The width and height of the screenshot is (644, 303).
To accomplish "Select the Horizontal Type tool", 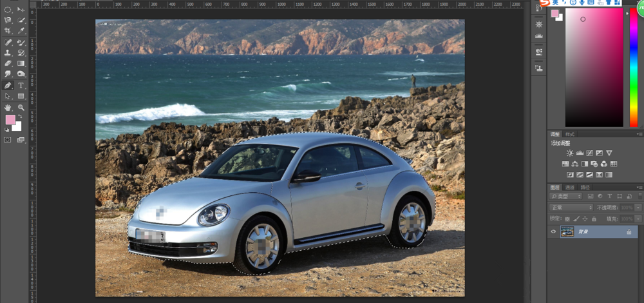I will [x=21, y=86].
